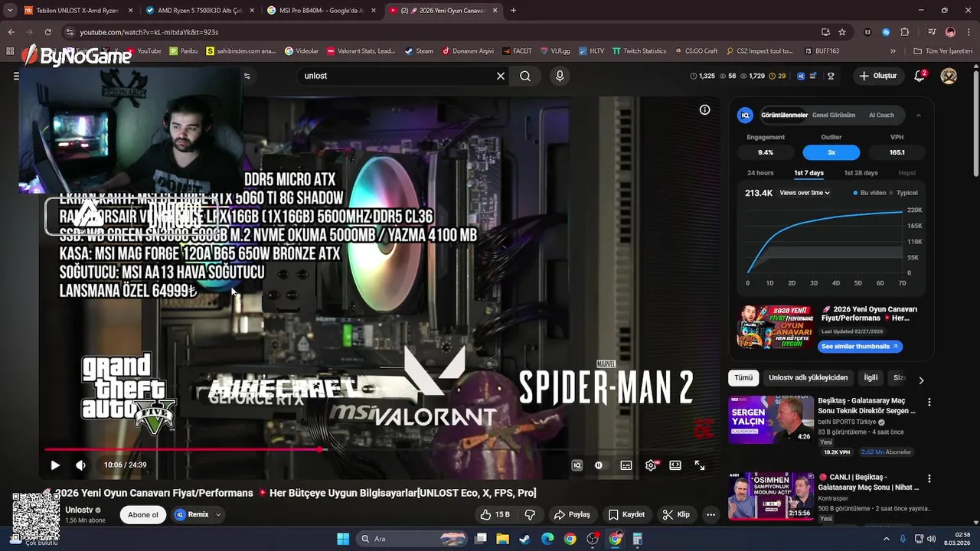Switch to theater mode view
The image size is (980, 551).
(675, 465)
